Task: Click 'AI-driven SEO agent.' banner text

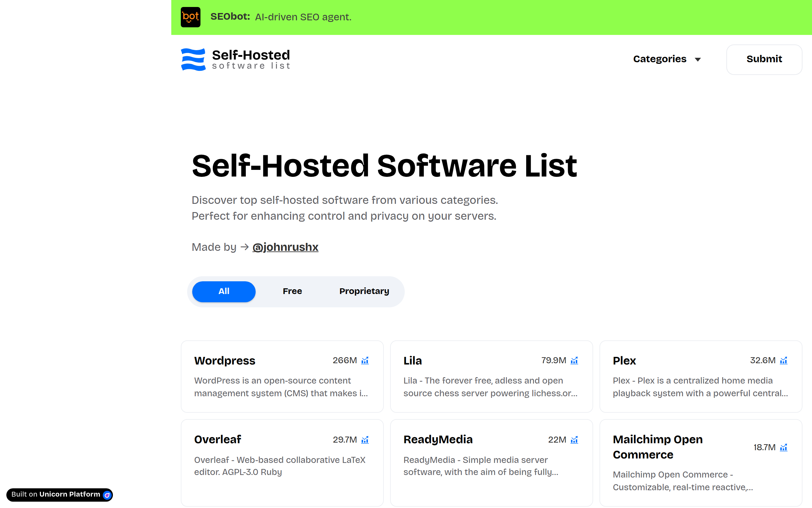Action: coord(303,17)
